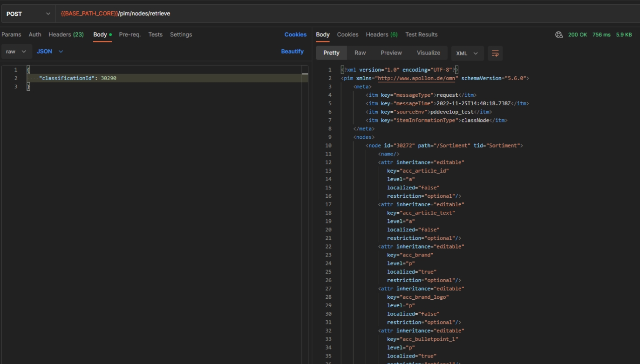The image size is (640, 364).
Task: View the Test Results tab
Action: pyautogui.click(x=421, y=34)
